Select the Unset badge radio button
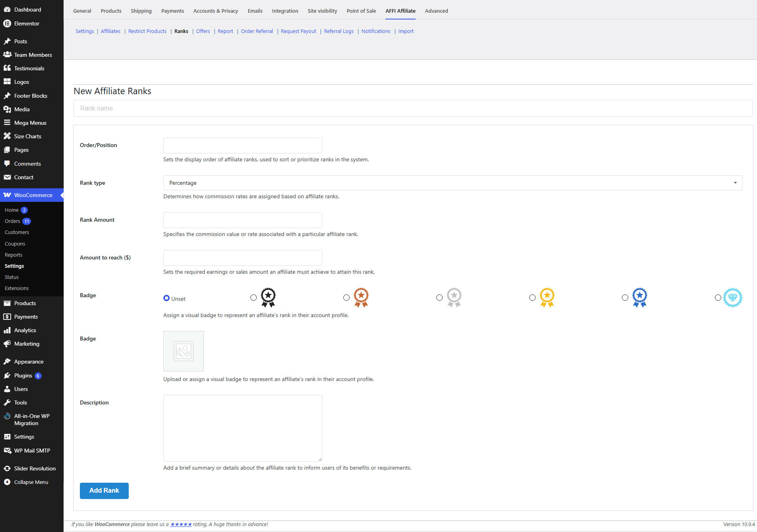Viewport: 757px width, 532px height. point(167,298)
